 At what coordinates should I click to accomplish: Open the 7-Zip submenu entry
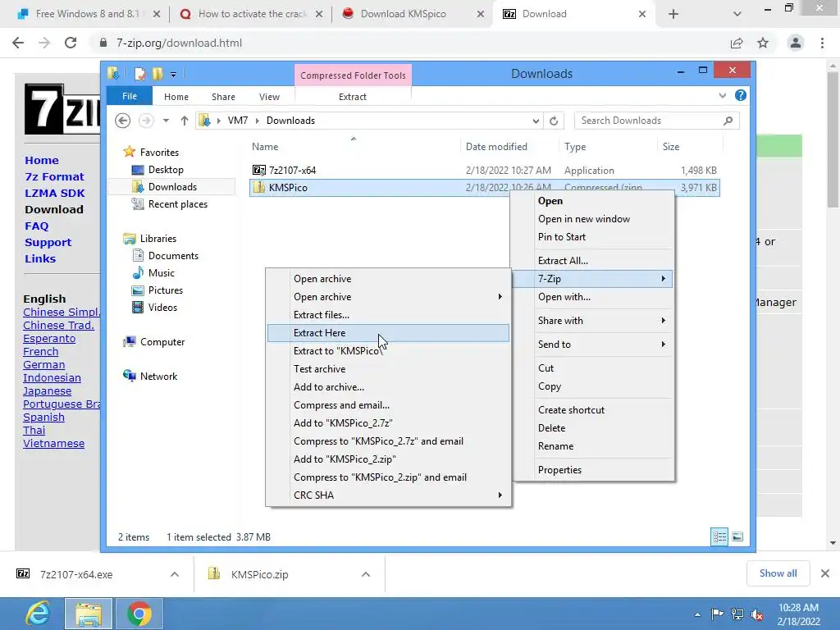(x=593, y=279)
